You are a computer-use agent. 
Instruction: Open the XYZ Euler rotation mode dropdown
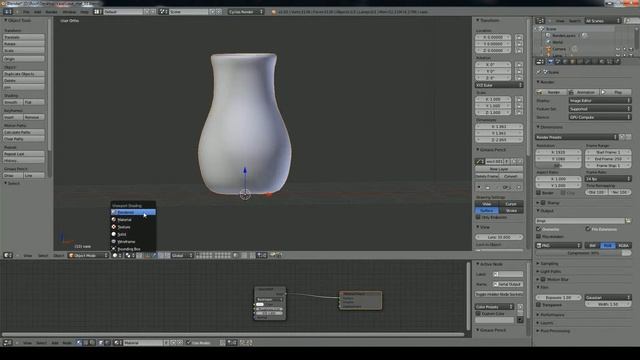click(499, 85)
